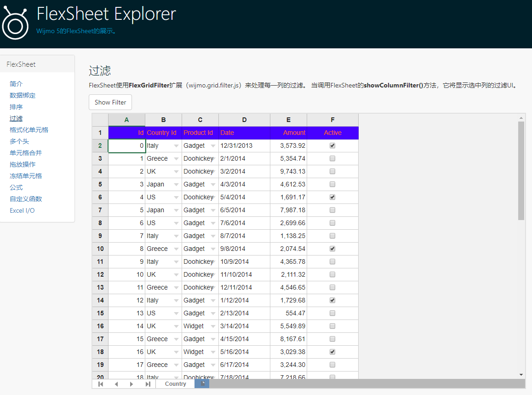Select column D header
Screen dimensions: 532x395
(244, 120)
